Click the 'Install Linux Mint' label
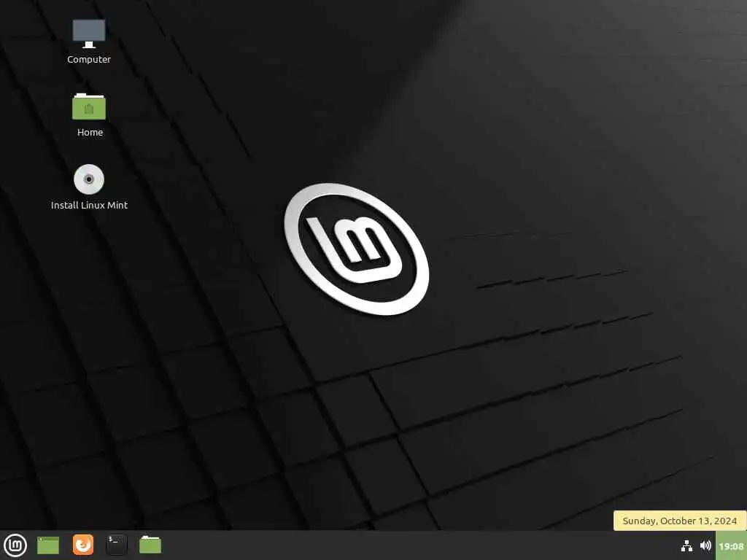 pos(89,205)
